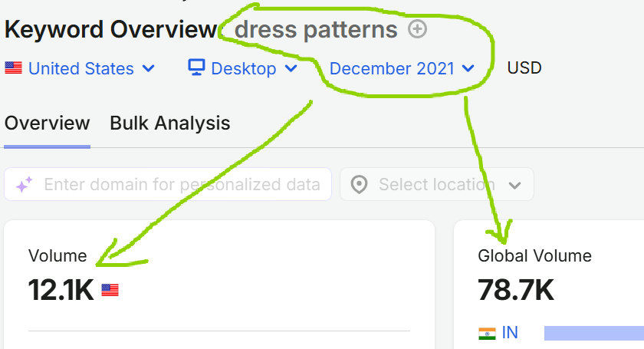This screenshot has width=644, height=349.
Task: Click the Keyword Overview title
Action: pos(111,30)
